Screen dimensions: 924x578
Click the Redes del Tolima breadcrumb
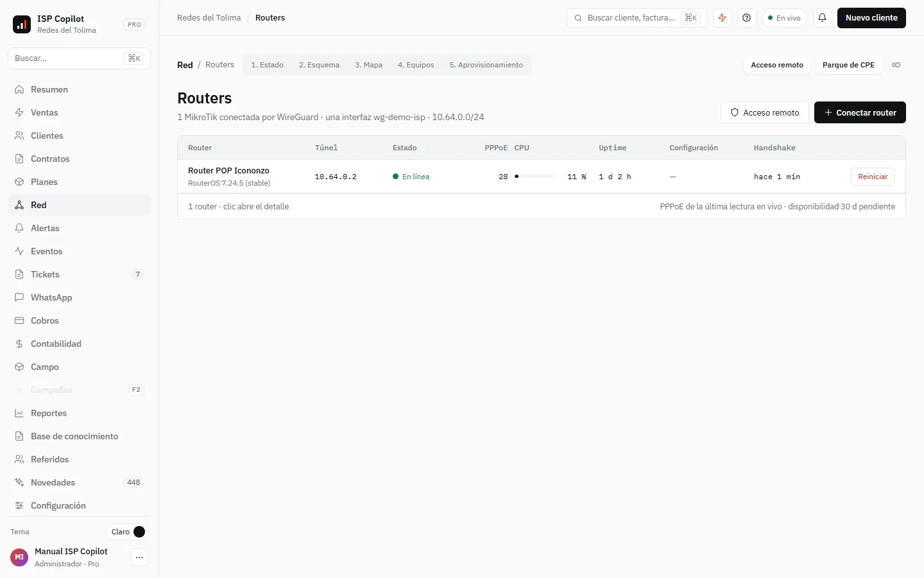point(209,18)
